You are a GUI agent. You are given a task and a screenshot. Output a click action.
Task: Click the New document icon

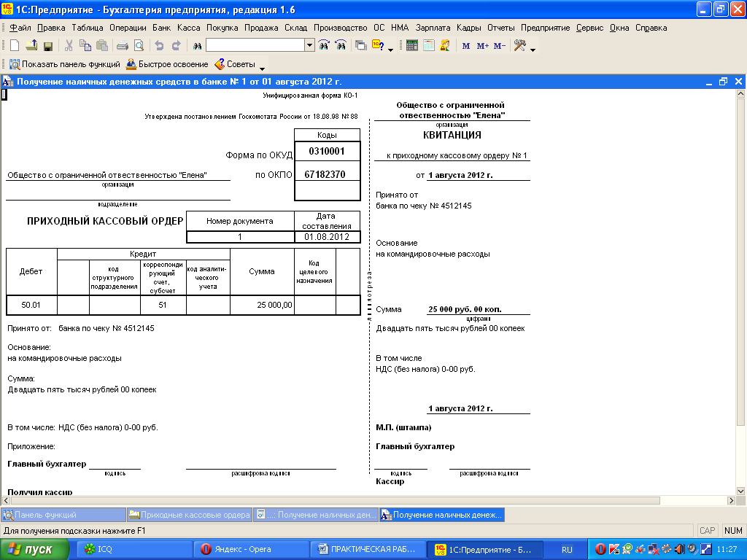[15, 46]
